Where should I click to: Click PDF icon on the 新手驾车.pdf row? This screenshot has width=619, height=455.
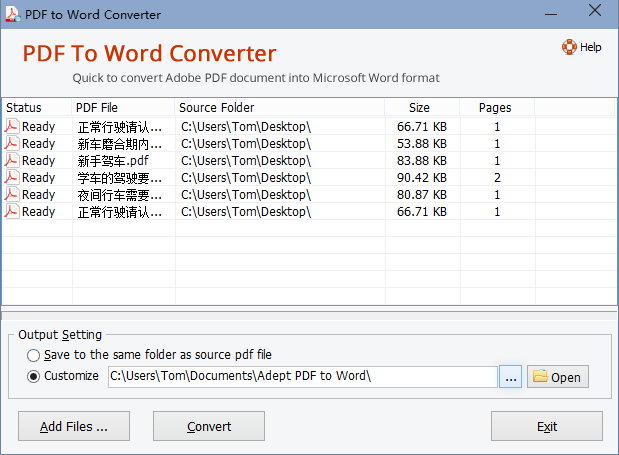pos(11,160)
